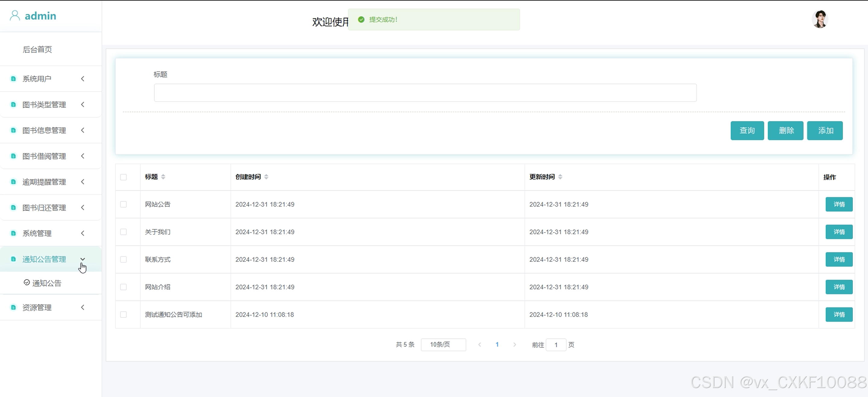
Task: Toggle the select-all header checkbox
Action: (123, 177)
